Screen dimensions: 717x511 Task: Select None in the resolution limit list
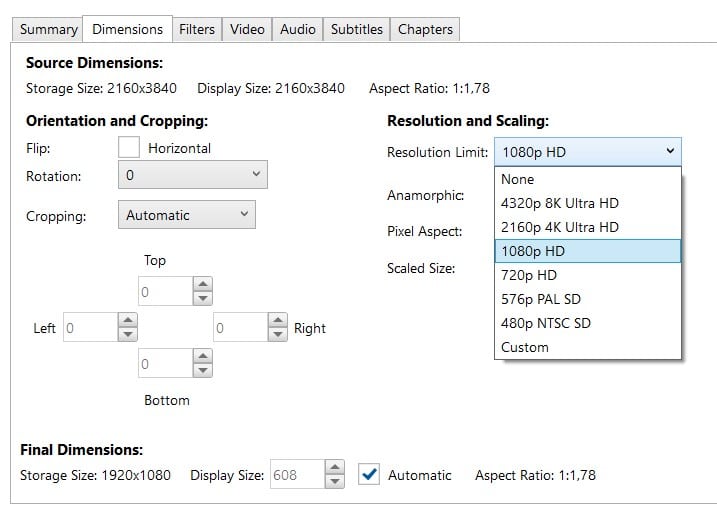click(517, 179)
